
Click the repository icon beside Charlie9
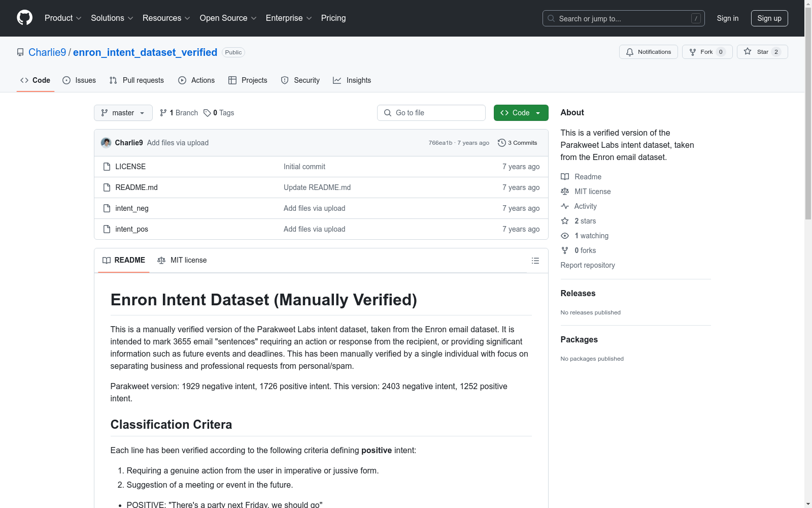20,52
